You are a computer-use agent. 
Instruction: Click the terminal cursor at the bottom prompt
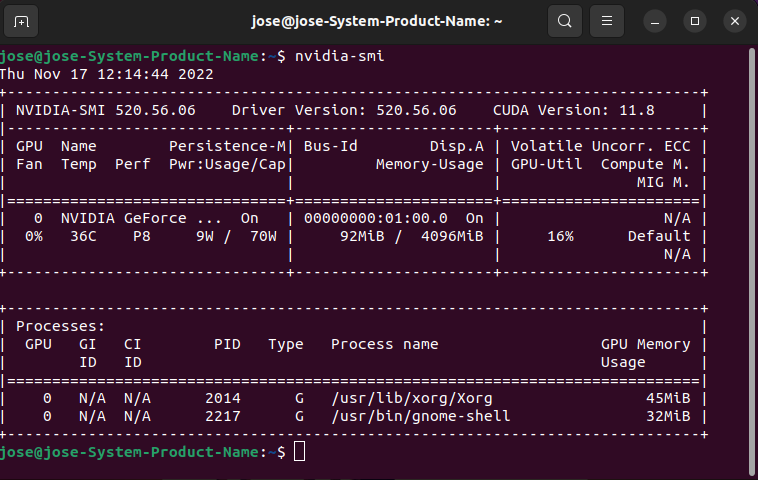pos(299,451)
